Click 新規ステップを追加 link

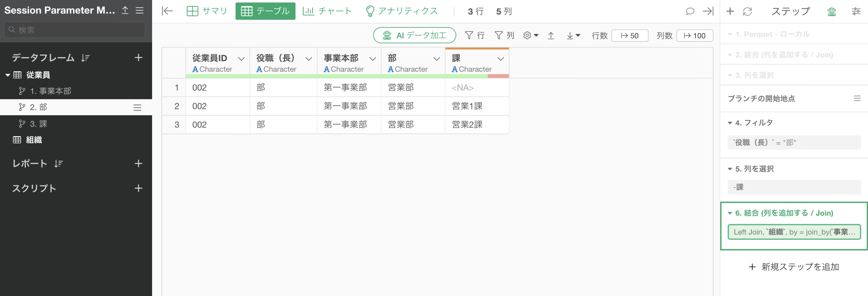794,267
